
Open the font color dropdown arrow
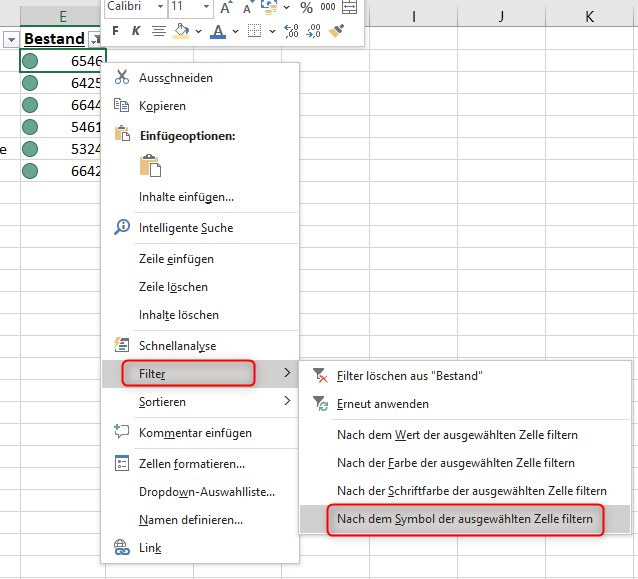point(235,31)
